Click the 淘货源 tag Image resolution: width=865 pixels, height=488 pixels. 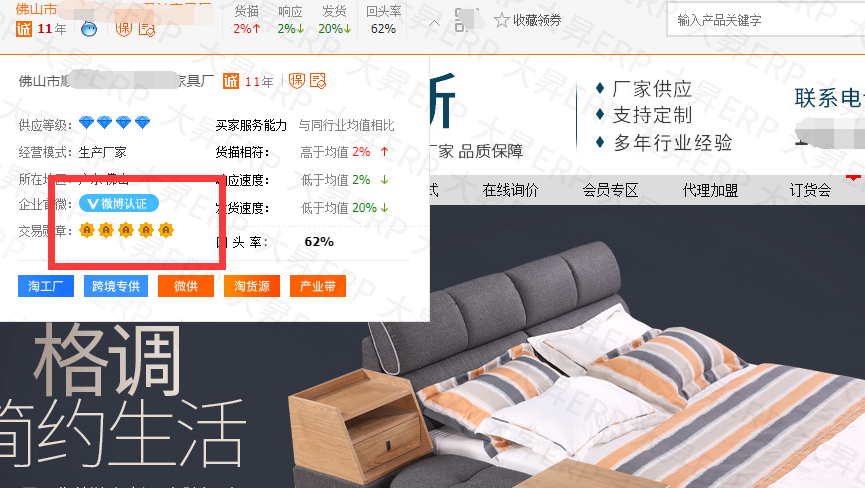click(x=252, y=286)
